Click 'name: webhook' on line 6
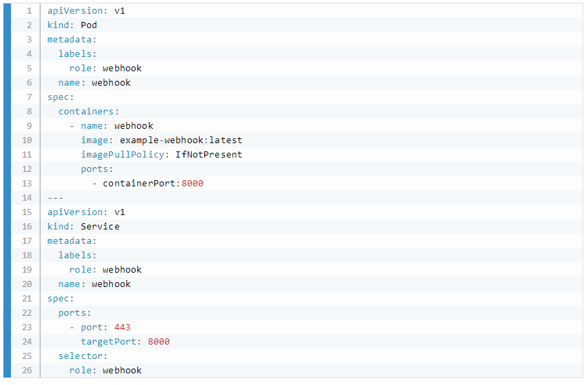Screen dimensions: 588x385 94,82
